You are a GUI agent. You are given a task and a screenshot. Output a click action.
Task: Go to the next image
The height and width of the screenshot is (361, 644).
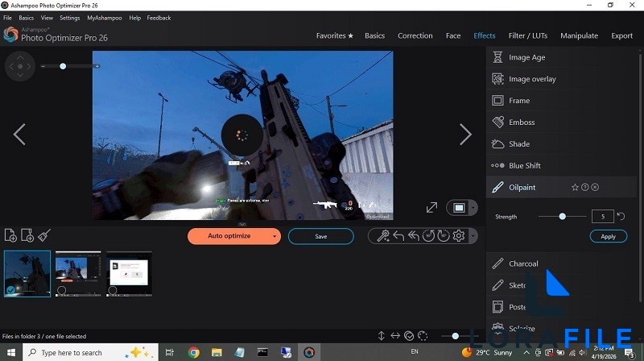point(465,135)
